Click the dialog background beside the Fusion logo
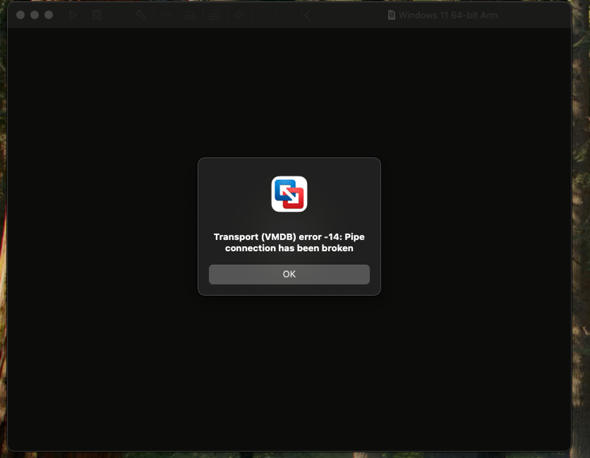Image resolution: width=590 pixels, height=458 pixels. tap(233, 194)
